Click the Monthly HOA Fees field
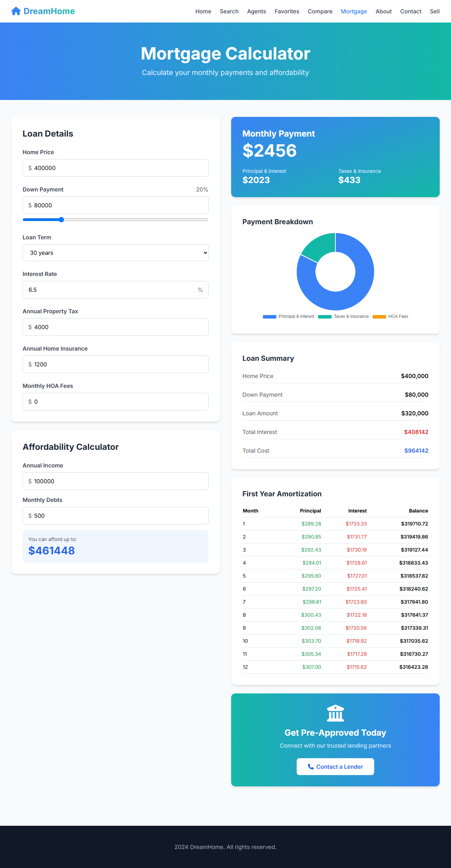Screen dimensions: 451x868 (x=116, y=402)
